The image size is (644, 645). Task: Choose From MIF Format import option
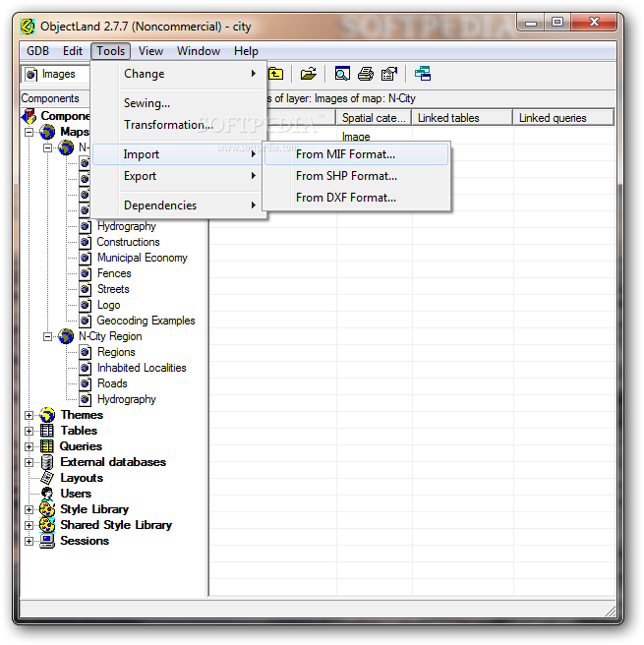(x=356, y=154)
